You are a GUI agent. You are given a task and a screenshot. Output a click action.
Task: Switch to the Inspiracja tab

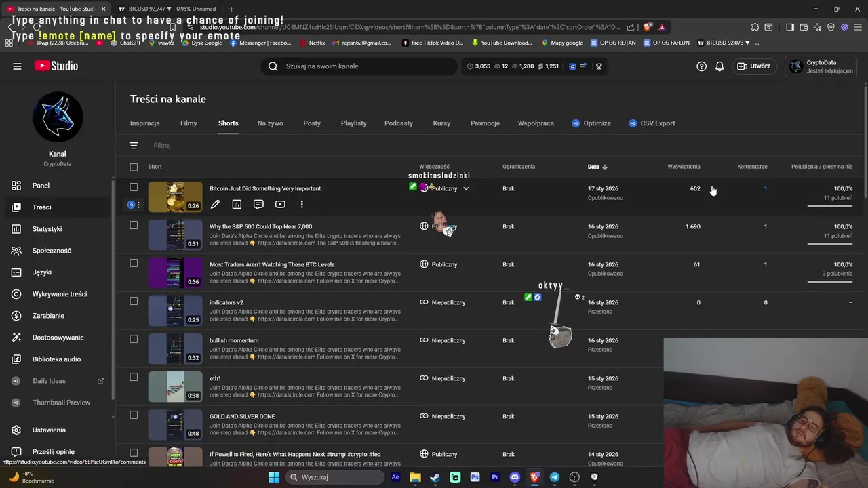click(x=145, y=123)
